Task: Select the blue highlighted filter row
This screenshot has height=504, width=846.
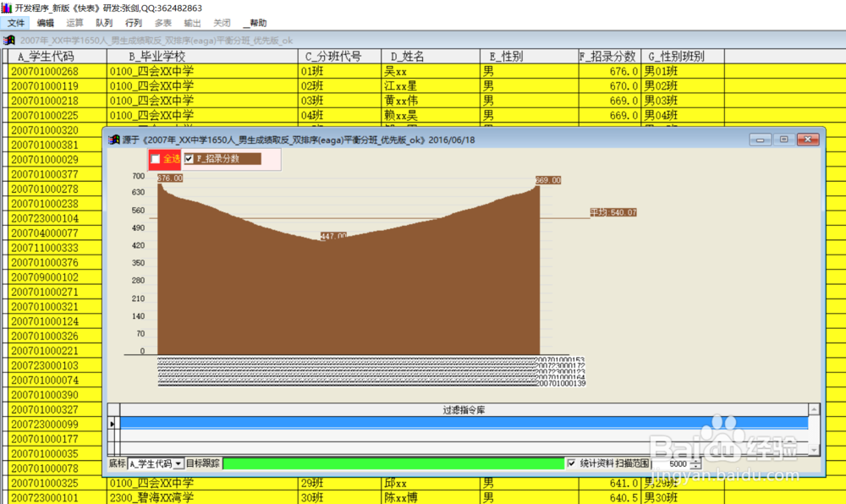Action: 464,423
